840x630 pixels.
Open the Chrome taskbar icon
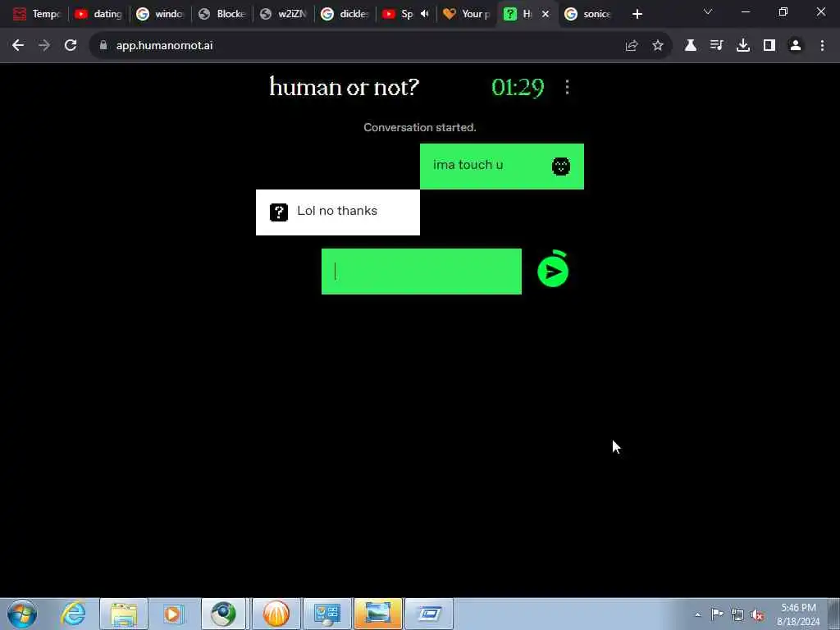(x=223, y=614)
